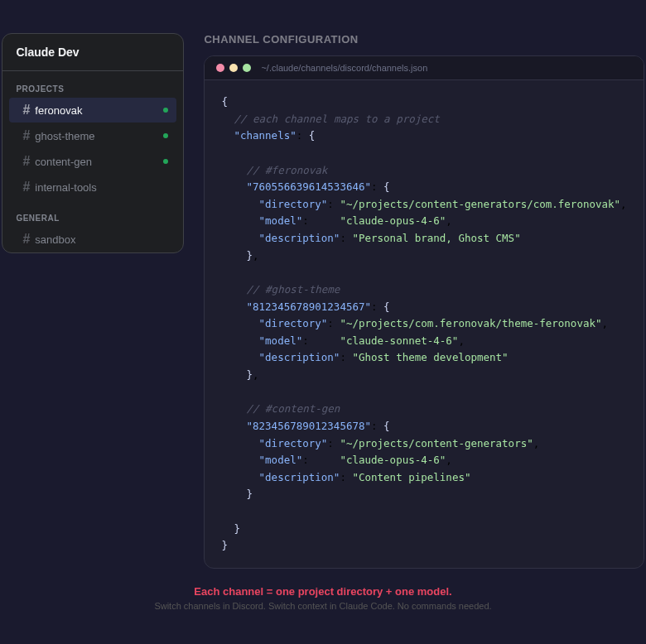This screenshot has height=644, width=646.
Task: Click the Claude Dev server header
Action: tap(93, 52)
